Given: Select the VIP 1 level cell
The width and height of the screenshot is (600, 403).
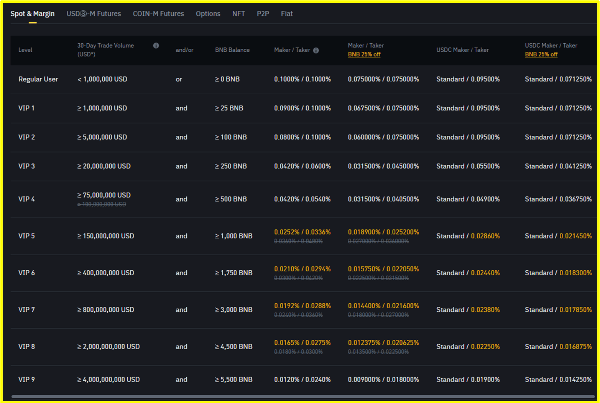Looking at the screenshot, I should [26, 108].
